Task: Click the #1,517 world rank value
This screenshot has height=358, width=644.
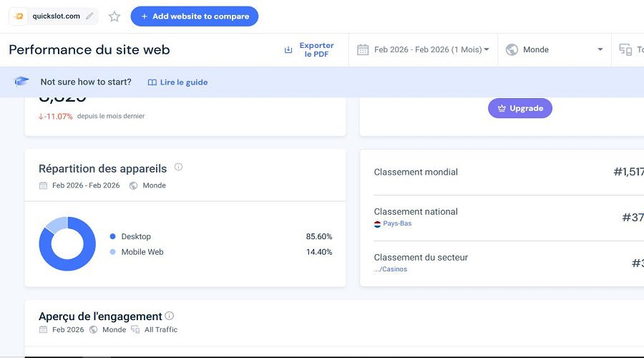Action: 628,172
